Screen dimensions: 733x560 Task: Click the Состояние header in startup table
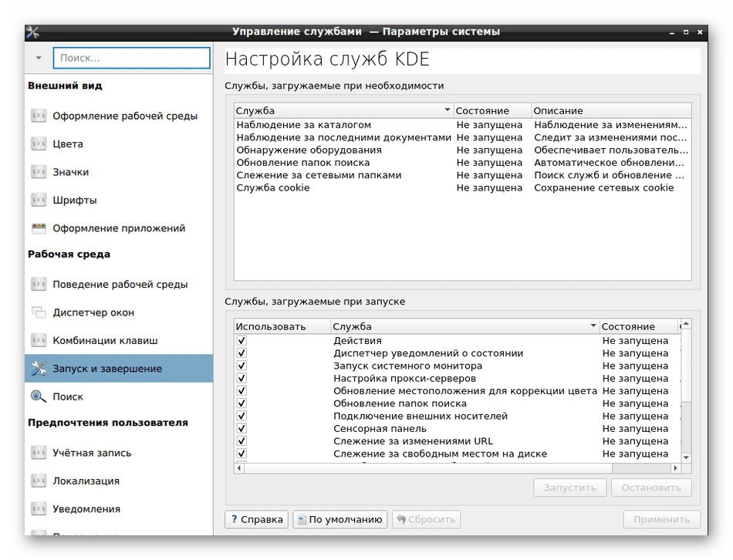coord(638,326)
